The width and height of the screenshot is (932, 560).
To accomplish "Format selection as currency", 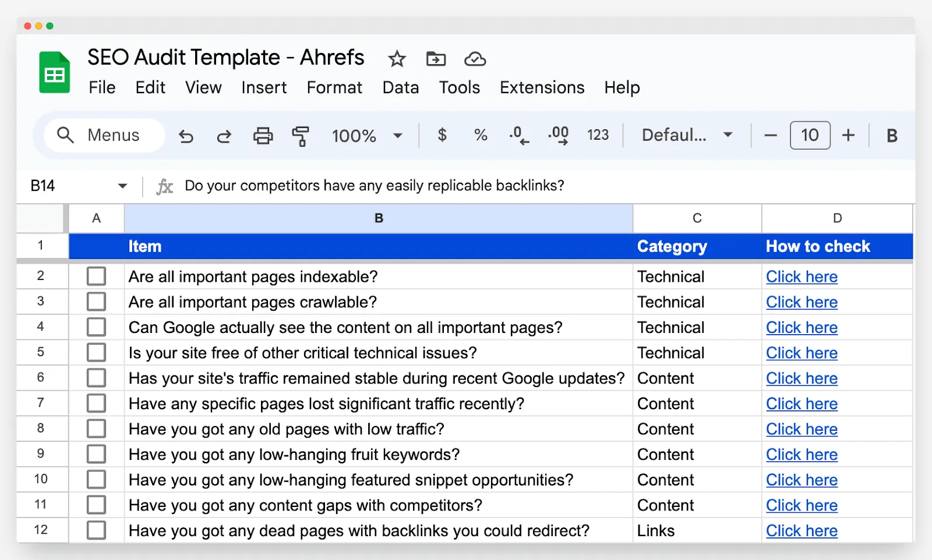I will [x=442, y=136].
